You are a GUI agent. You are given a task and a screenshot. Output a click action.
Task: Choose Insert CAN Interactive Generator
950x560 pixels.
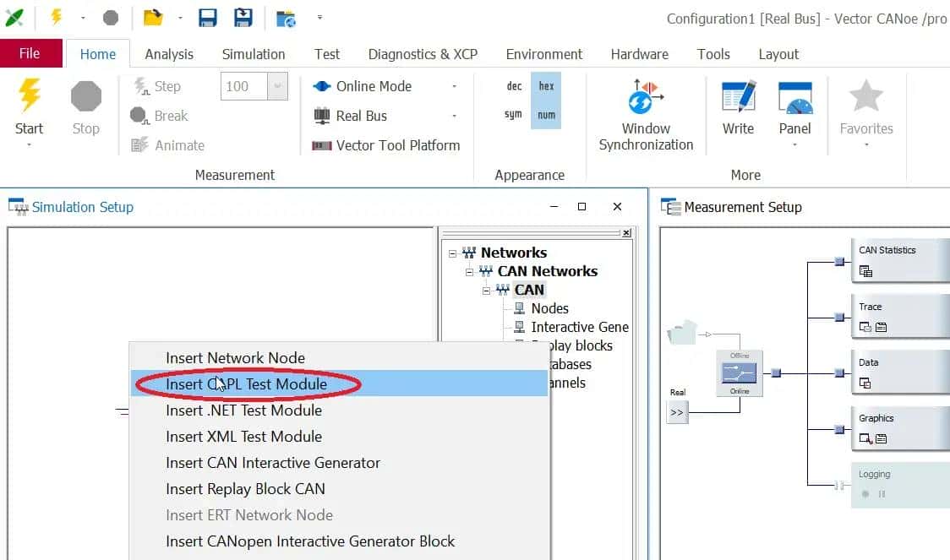point(273,463)
